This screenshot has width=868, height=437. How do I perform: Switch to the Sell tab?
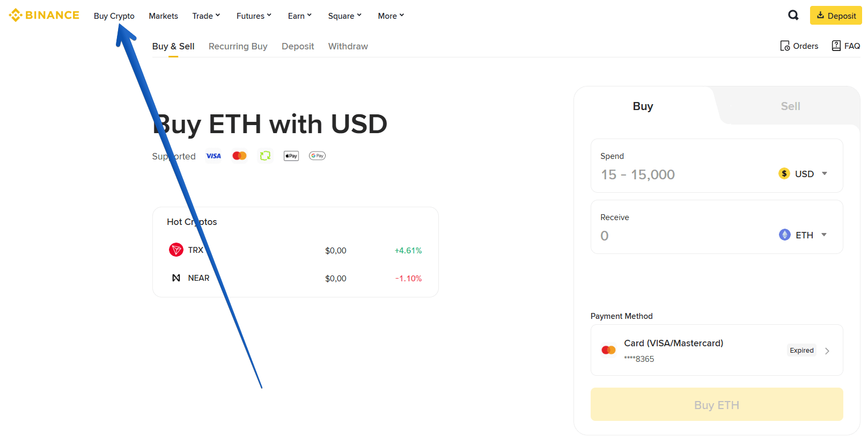(790, 106)
